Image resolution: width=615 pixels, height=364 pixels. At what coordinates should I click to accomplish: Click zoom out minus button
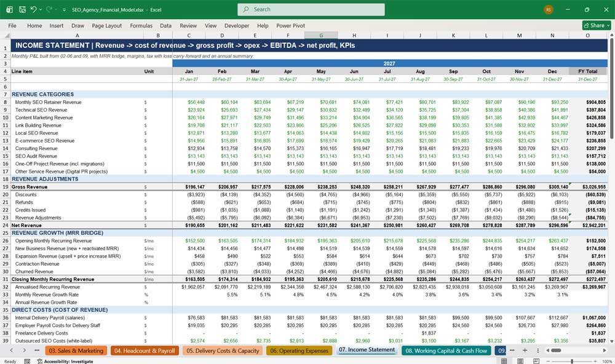[549, 362]
